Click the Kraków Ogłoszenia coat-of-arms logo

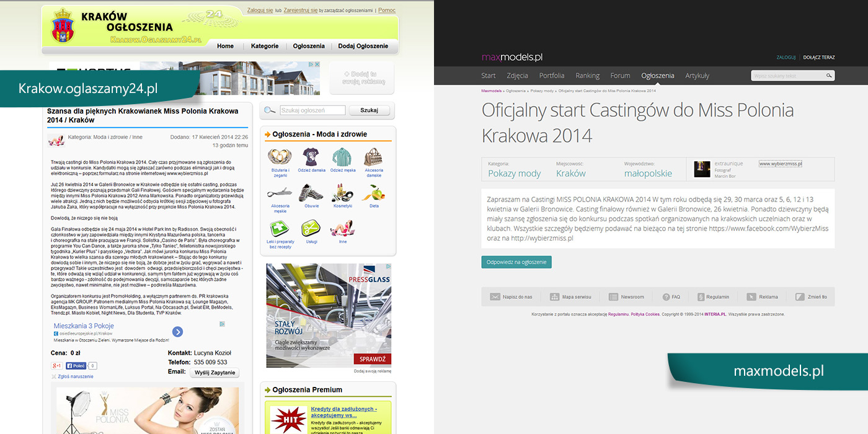point(62,26)
